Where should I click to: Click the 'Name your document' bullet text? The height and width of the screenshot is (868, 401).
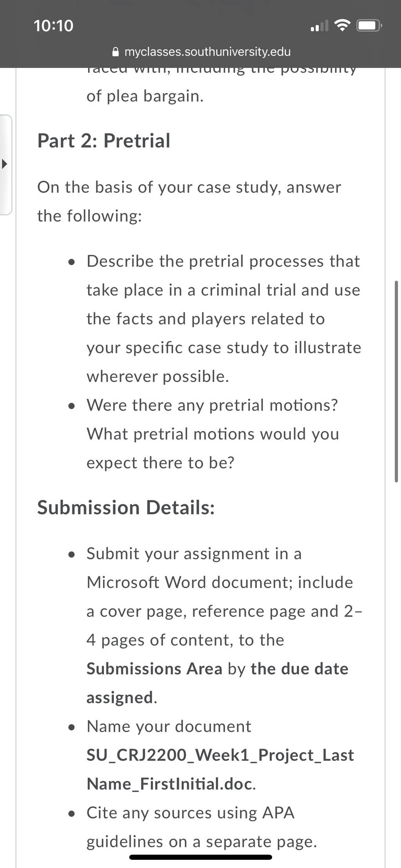[x=169, y=726]
